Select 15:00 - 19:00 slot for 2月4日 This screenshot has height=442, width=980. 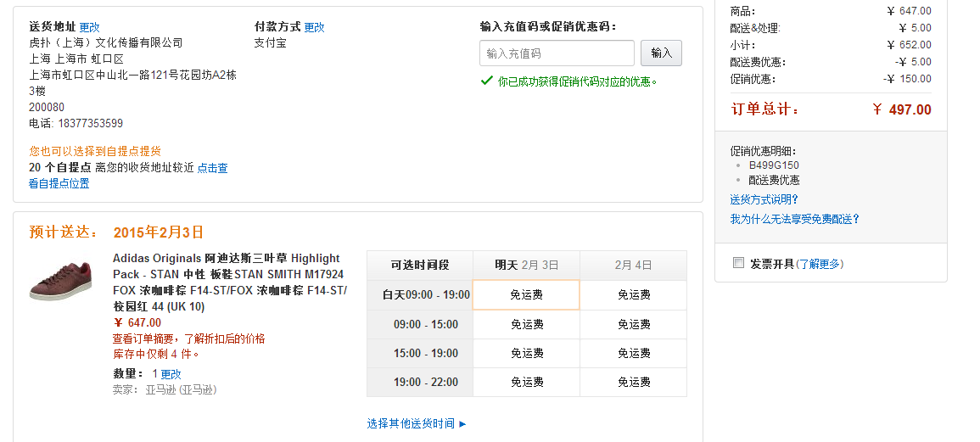coord(634,353)
